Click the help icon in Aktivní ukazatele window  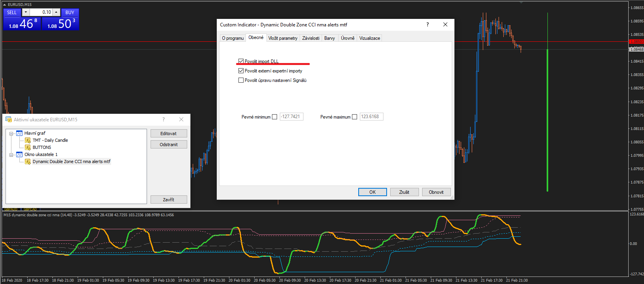pyautogui.click(x=164, y=119)
